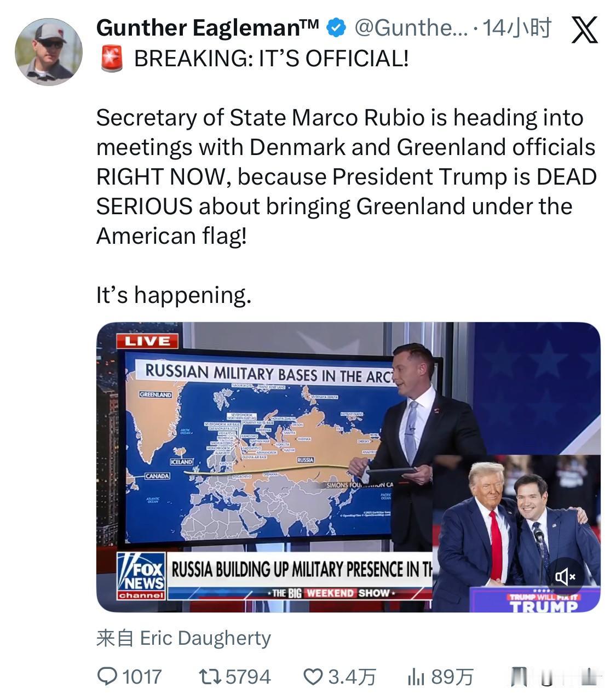The height and width of the screenshot is (699, 616).
Task: Open the view analytics bar icon
Action: tap(416, 677)
